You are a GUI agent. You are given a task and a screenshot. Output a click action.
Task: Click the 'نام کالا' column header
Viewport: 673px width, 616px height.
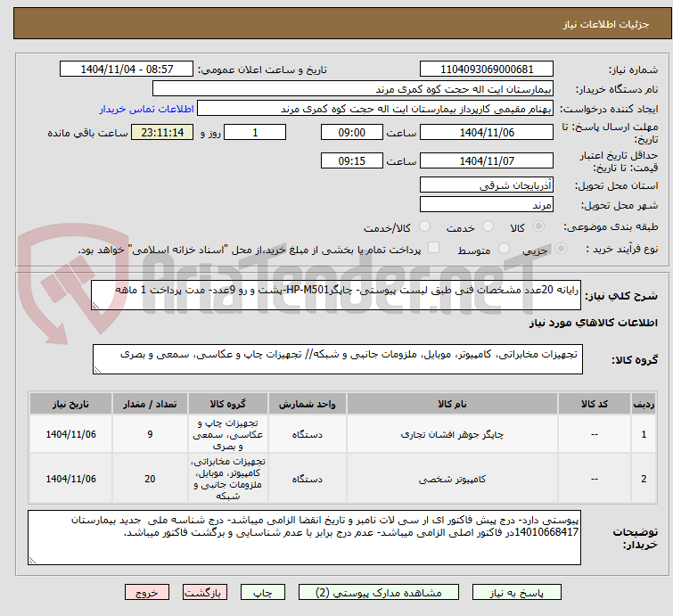(452, 404)
